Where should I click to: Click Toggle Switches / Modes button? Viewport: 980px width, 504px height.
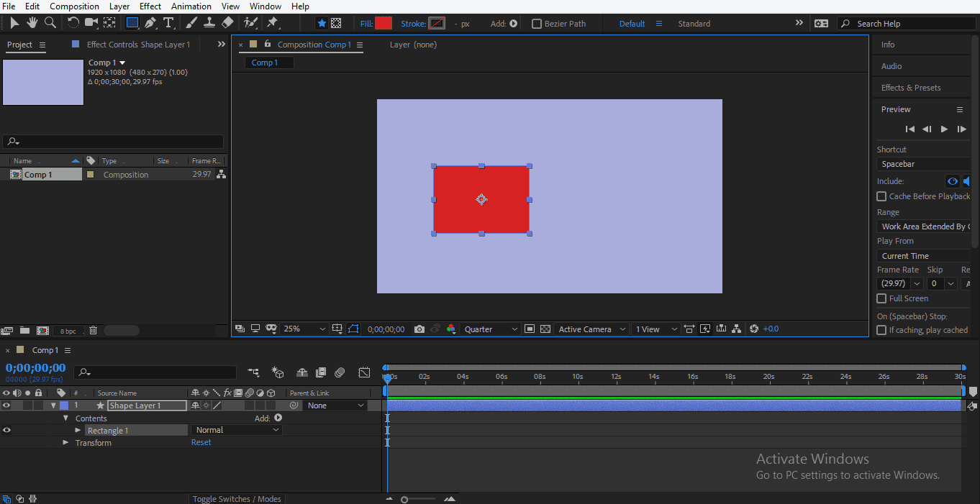[x=237, y=498]
